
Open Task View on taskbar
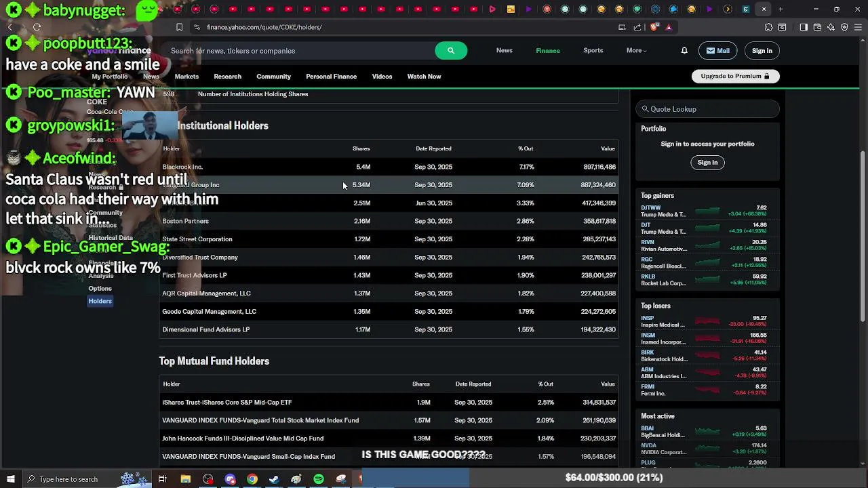(x=163, y=479)
